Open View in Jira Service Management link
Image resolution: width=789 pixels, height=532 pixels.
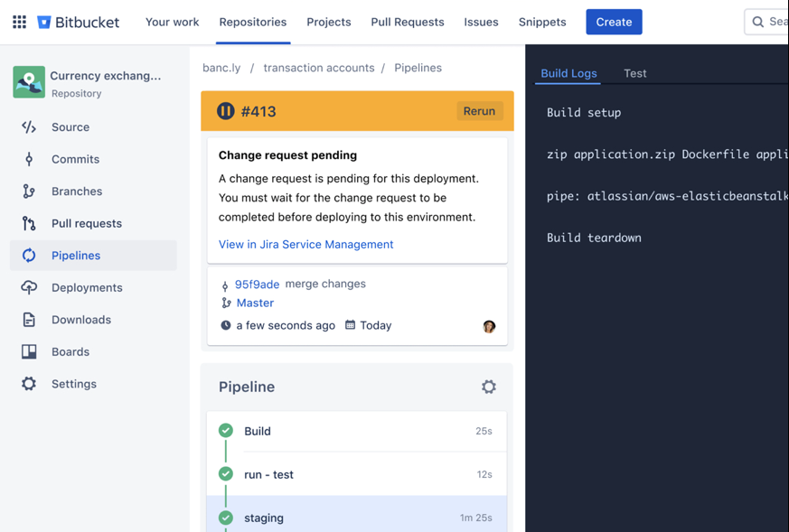point(306,245)
